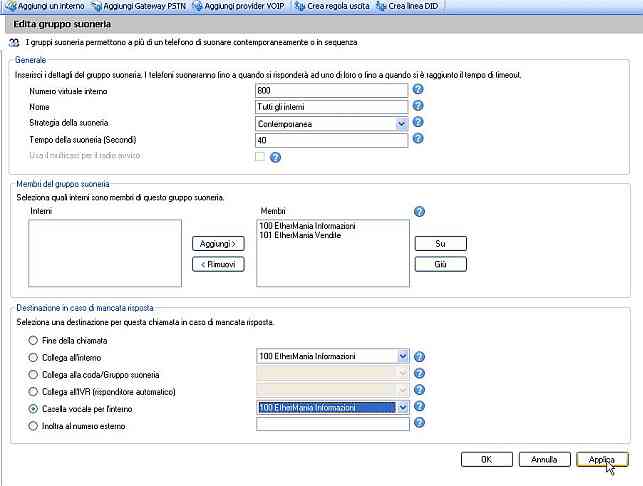Click Crea regola uscita in the toolbar

point(335,6)
